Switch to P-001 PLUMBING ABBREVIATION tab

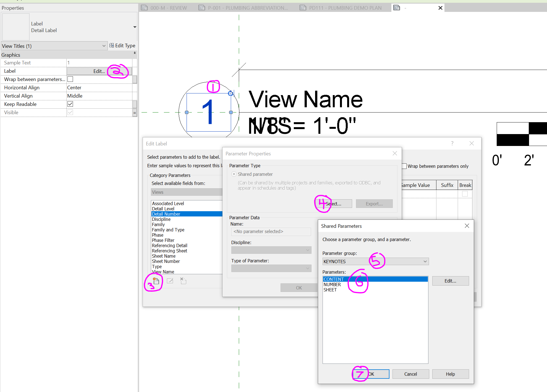(x=248, y=8)
